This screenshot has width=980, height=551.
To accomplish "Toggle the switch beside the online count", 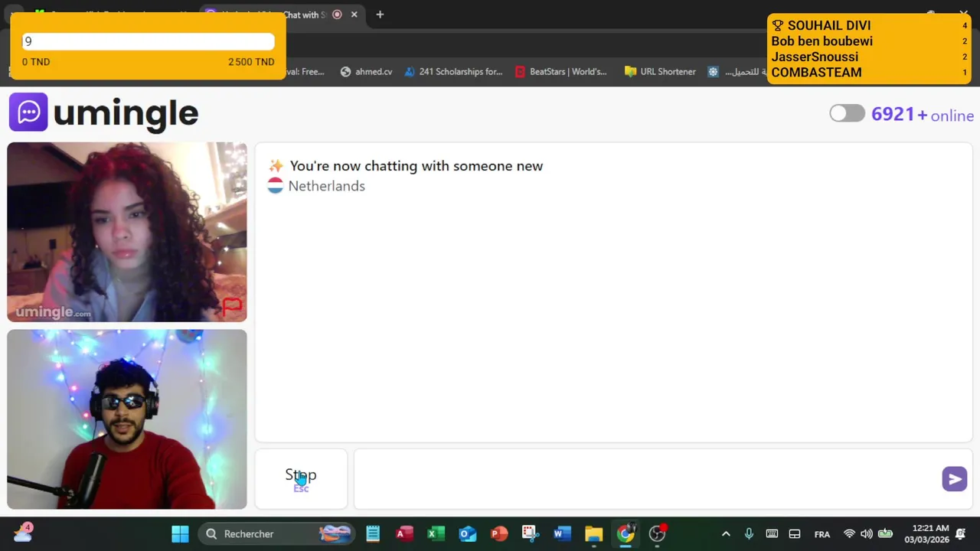I will tap(847, 113).
